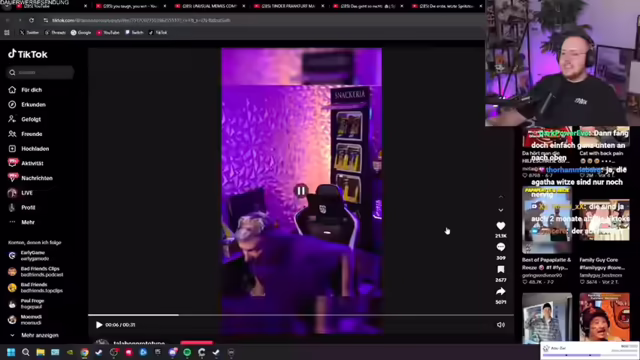Go to previous video with up chevron
This screenshot has width=640, height=360.
pos(501,197)
